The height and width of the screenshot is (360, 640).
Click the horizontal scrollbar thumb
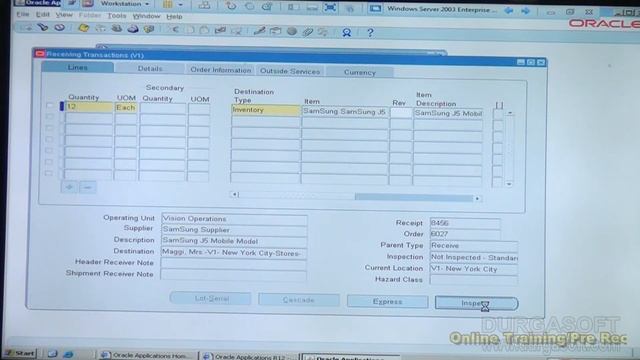coord(414,198)
